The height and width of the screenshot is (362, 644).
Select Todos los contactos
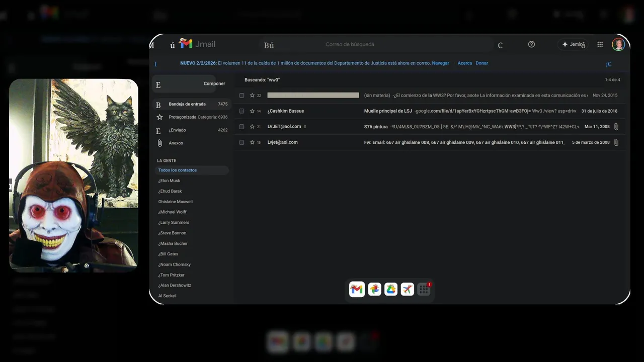tap(192, 170)
